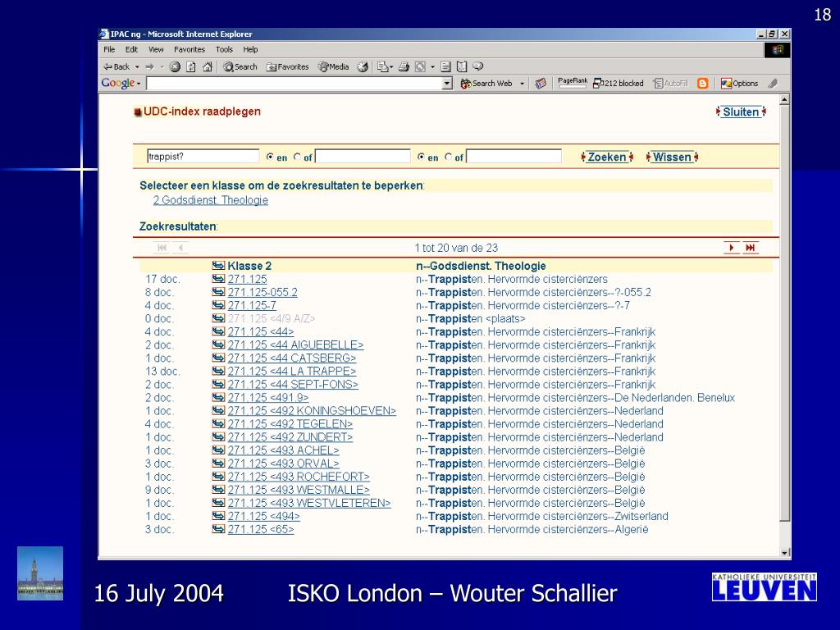The height and width of the screenshot is (630, 840).
Task: Open the Help menu
Action: (250, 49)
